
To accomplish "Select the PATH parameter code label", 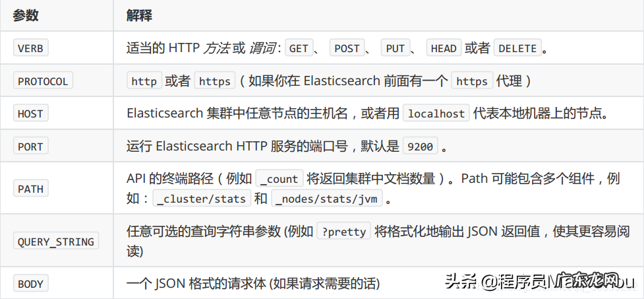I will click(31, 189).
